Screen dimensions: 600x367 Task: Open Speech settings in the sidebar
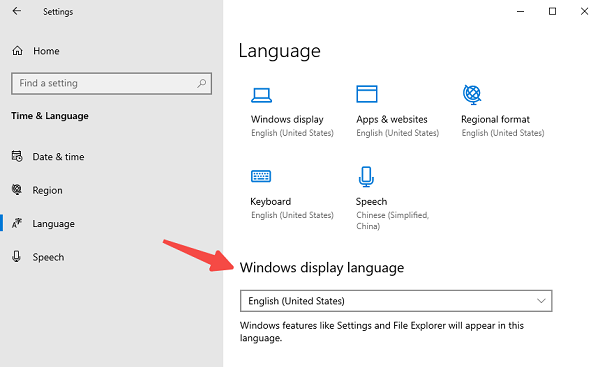click(x=48, y=257)
